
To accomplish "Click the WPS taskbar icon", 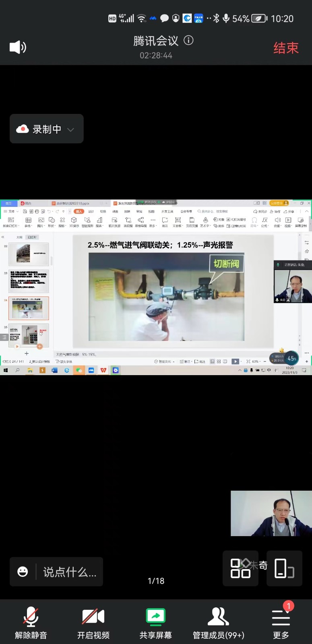I will point(103,370).
